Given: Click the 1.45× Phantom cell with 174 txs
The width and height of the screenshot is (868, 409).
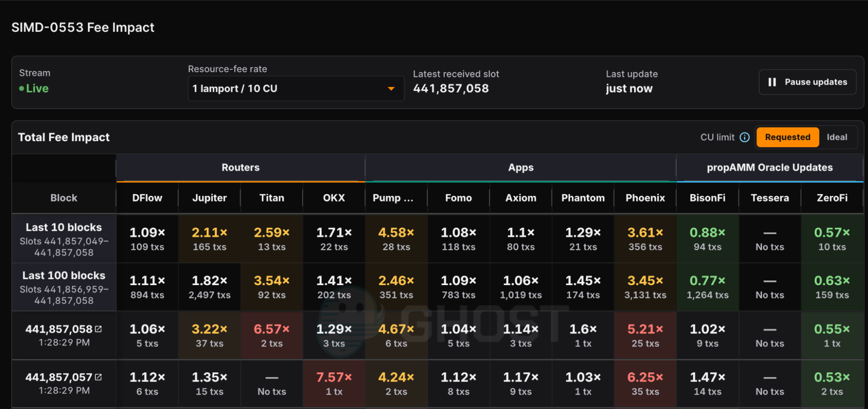Looking at the screenshot, I should click(x=583, y=287).
